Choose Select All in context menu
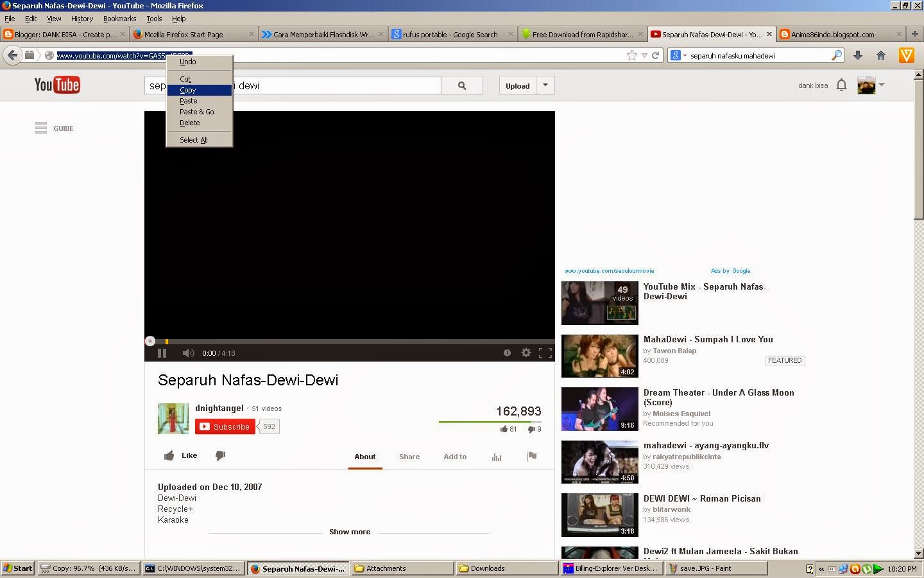 (200, 140)
